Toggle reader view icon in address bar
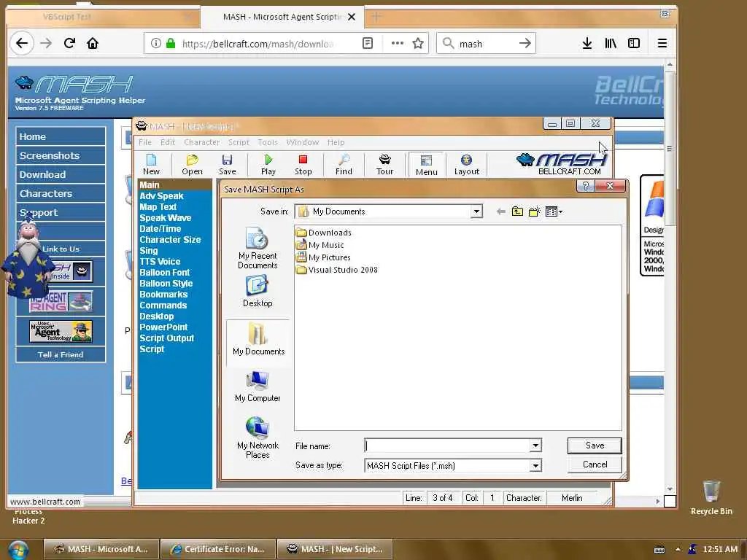Screen dimensions: 747x560 click(368, 43)
